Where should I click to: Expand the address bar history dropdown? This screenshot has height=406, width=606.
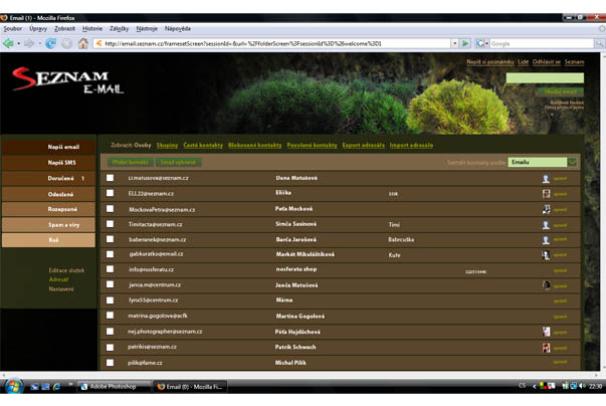coord(453,43)
